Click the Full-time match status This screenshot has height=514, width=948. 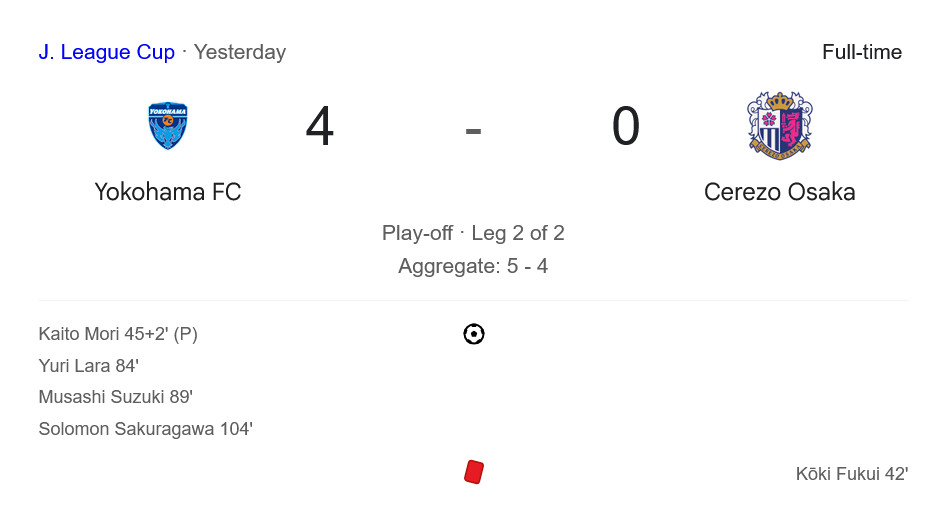[862, 52]
